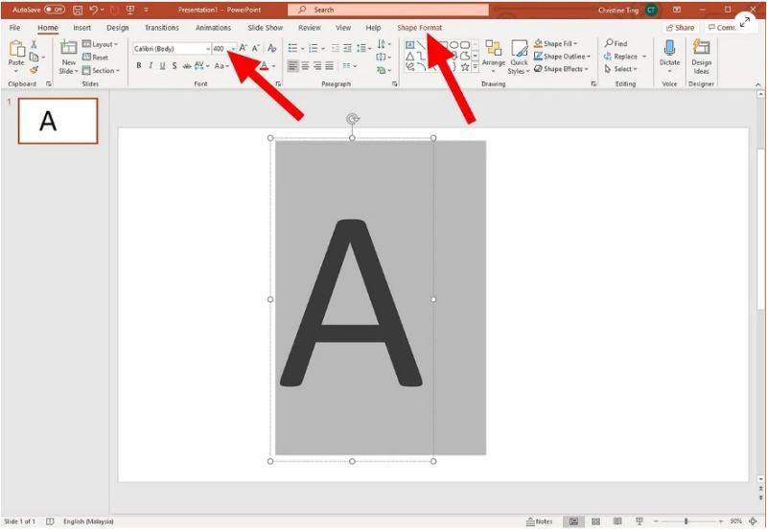Screen dimensions: 767x532
Task: Switch to the Animations tab
Action: pos(213,28)
